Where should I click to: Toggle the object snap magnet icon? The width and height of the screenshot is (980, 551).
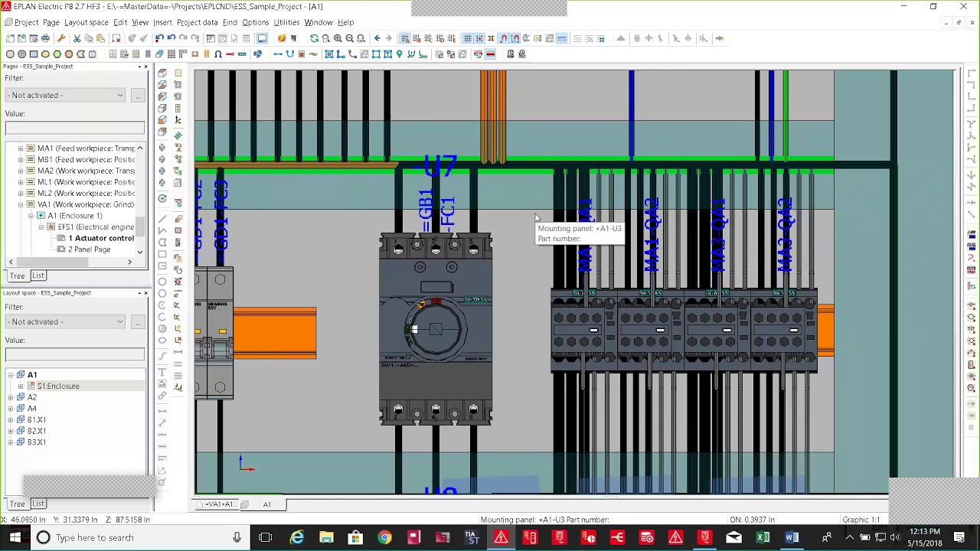click(x=503, y=38)
